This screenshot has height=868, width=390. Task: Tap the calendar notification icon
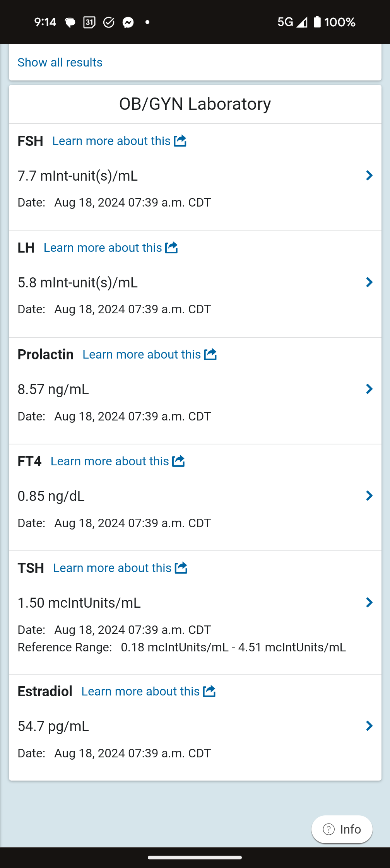(89, 22)
